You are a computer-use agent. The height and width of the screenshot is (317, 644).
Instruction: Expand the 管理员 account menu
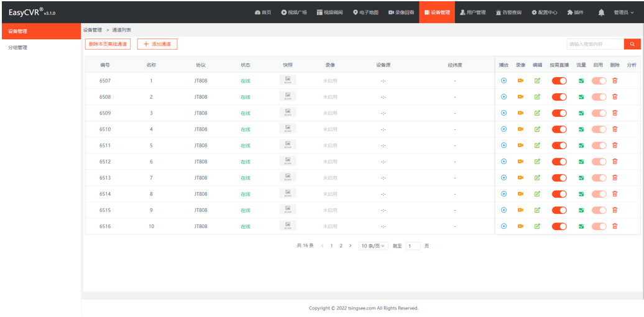623,12
